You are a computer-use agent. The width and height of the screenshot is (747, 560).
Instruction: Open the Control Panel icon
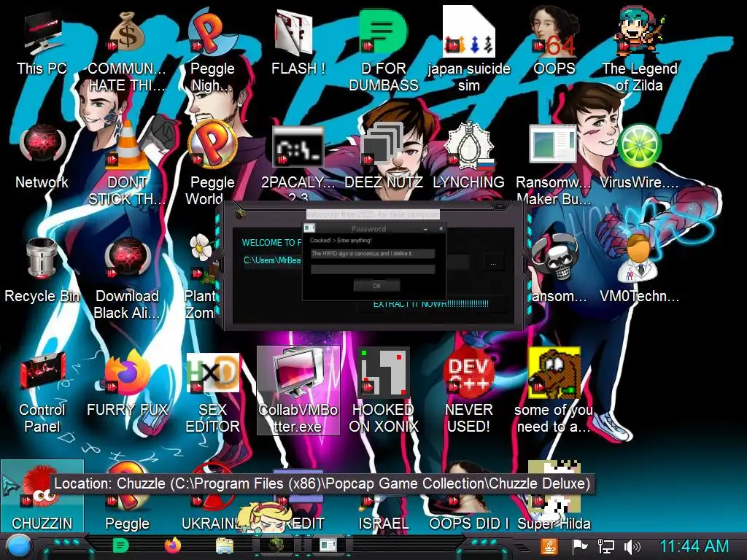tap(42, 392)
